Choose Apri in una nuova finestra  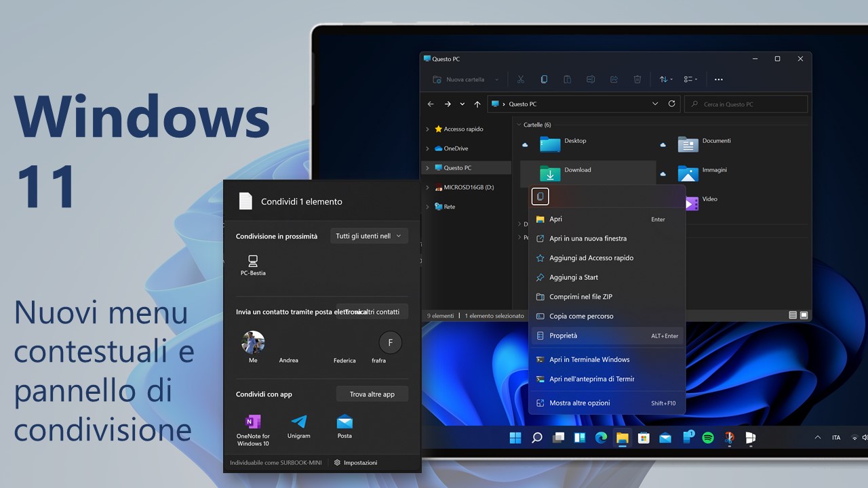pos(607,239)
